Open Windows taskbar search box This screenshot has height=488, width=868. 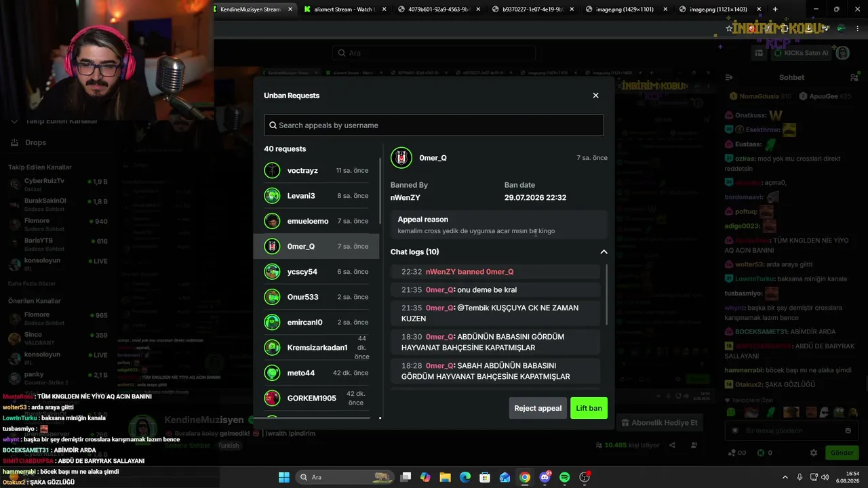[x=346, y=477]
